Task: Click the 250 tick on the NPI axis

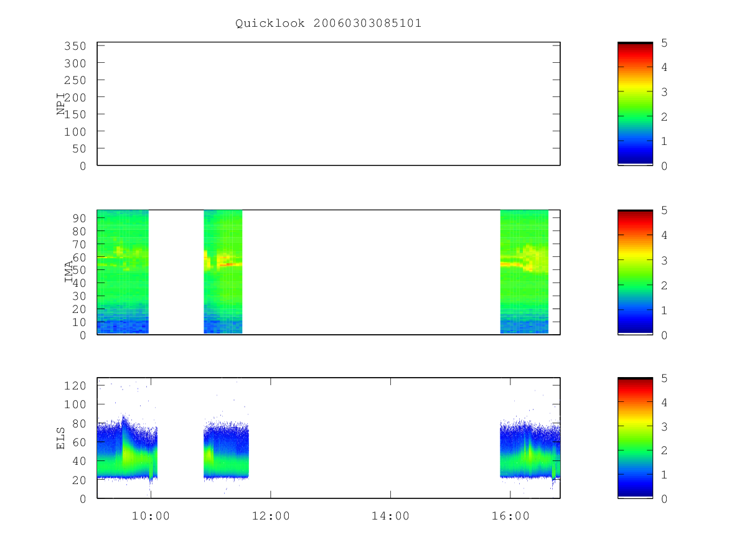Action: click(76, 80)
